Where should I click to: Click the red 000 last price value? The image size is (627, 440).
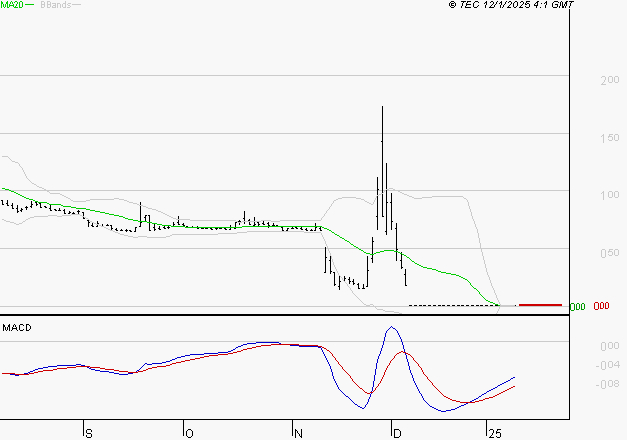[601, 306]
